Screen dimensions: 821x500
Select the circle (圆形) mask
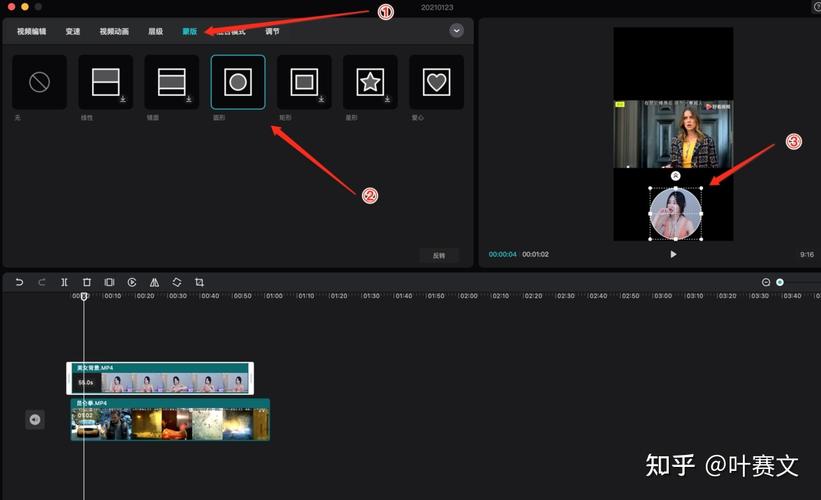pyautogui.click(x=238, y=82)
